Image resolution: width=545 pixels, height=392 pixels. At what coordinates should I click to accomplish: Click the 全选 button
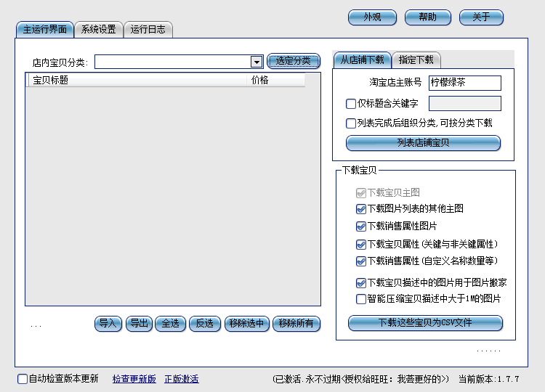click(x=170, y=324)
